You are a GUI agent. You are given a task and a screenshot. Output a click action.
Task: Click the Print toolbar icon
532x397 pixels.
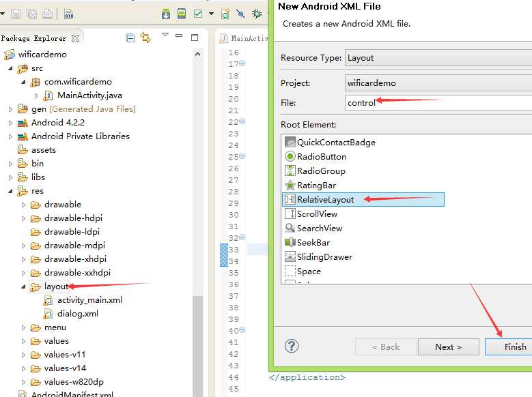48,14
